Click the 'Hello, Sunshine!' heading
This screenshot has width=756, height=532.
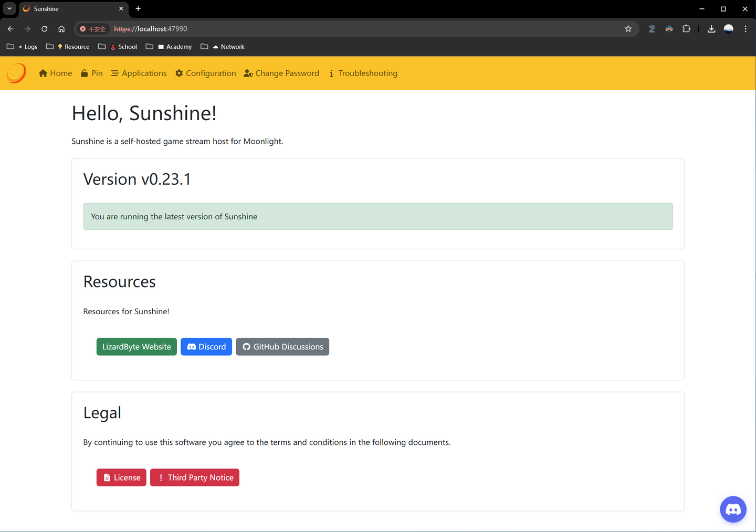(144, 113)
